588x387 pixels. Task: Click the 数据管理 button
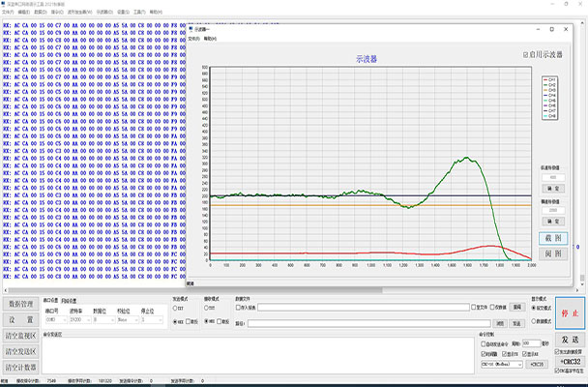[21, 304]
